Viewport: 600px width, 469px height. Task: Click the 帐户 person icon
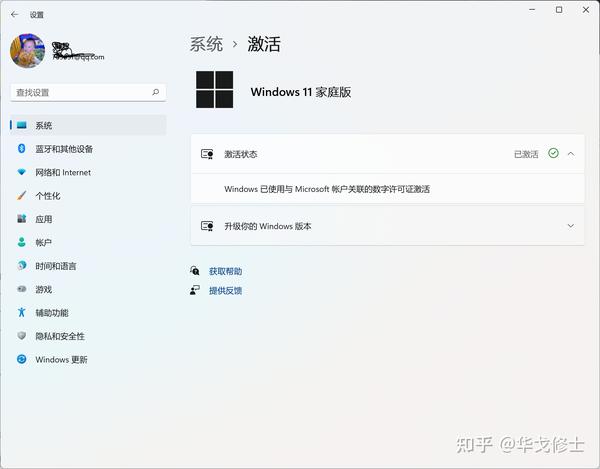coord(22,242)
